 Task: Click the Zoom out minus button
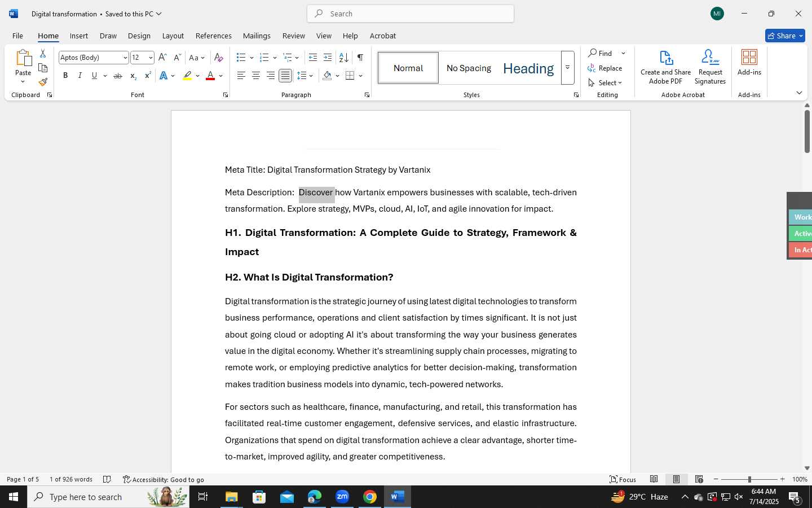point(716,479)
